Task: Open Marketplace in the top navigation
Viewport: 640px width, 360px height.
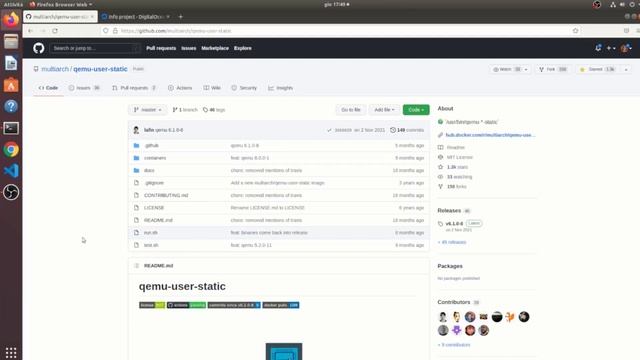Action: 215,48
